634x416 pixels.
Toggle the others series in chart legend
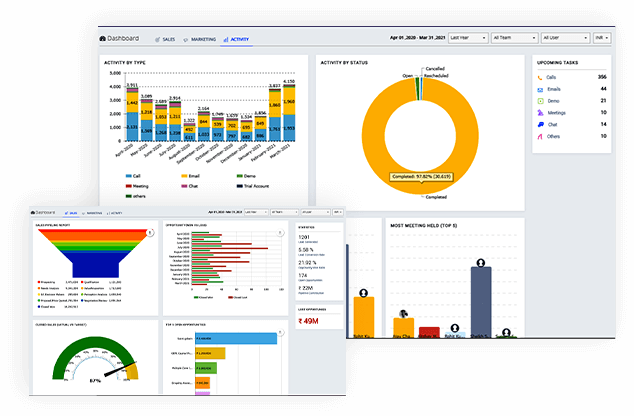click(x=135, y=196)
